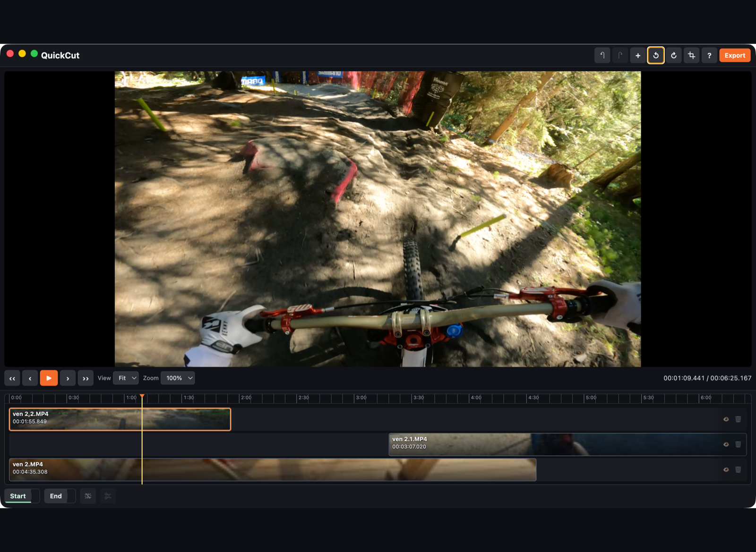Click the 5:00 mark on timeline ruler
The image size is (756, 552).
click(591, 398)
